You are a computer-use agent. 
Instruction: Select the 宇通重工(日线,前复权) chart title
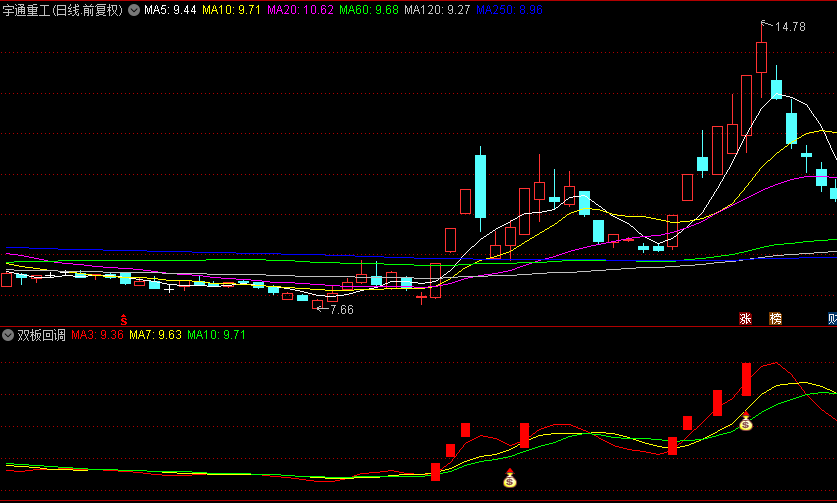click(x=63, y=10)
